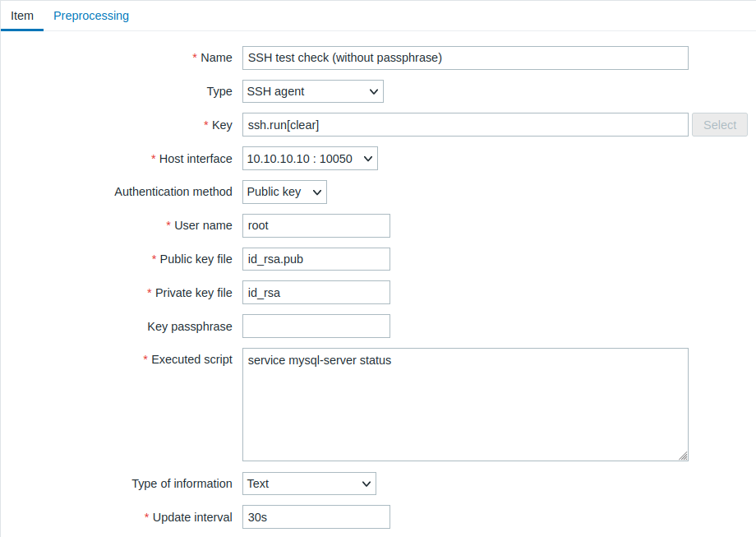This screenshot has height=537, width=756.
Task: Click the textarea resize handle icon
Action: 683,456
